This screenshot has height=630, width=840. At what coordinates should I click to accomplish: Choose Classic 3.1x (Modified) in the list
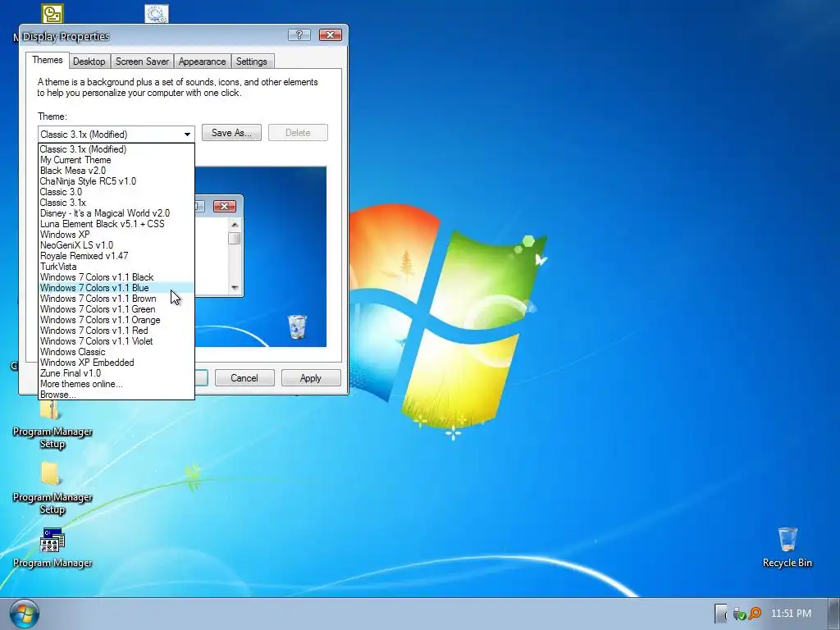[x=116, y=149]
